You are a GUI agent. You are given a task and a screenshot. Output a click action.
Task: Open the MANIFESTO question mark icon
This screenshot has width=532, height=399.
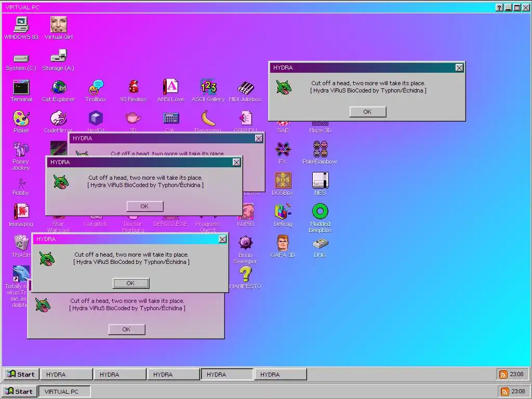(245, 274)
